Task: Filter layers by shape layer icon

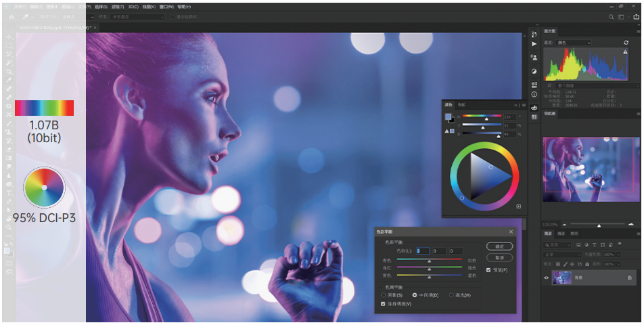Action: [601, 245]
